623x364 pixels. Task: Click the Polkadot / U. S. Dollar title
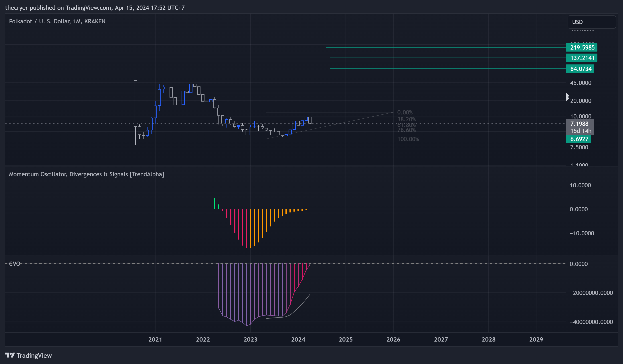pyautogui.click(x=57, y=21)
